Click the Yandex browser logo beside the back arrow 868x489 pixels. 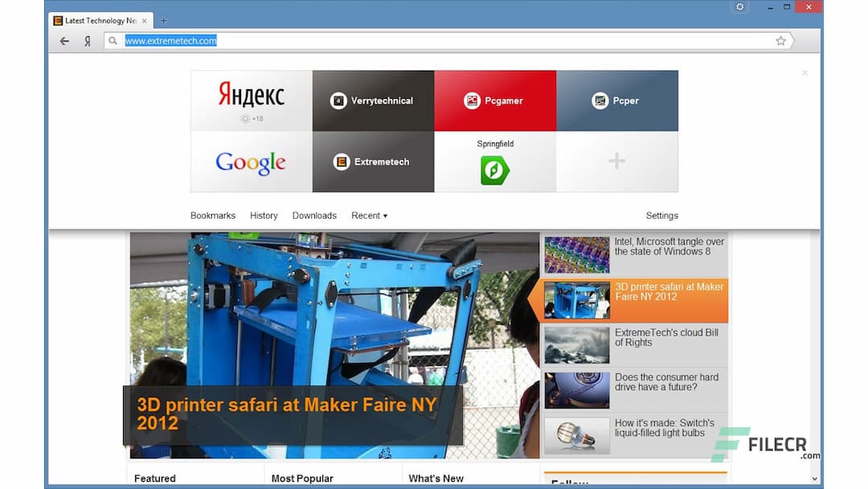pyautogui.click(x=87, y=40)
